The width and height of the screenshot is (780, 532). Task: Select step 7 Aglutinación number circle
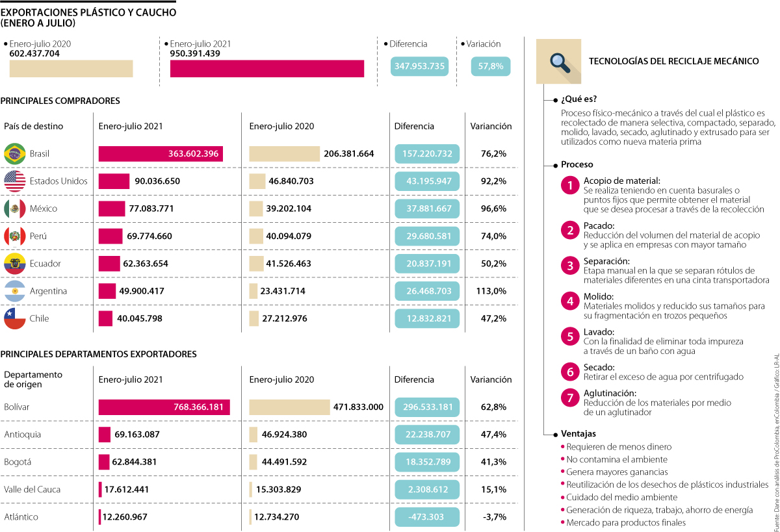pos(570,397)
